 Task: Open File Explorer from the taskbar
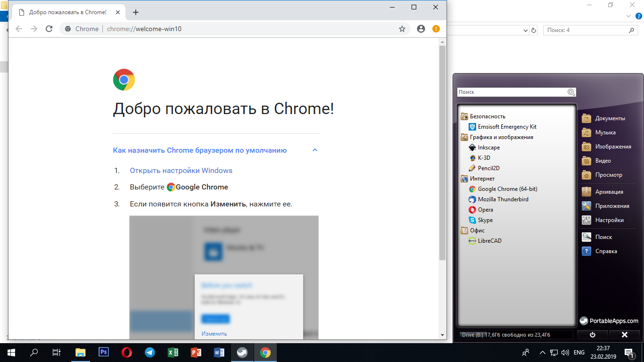pos(81,352)
